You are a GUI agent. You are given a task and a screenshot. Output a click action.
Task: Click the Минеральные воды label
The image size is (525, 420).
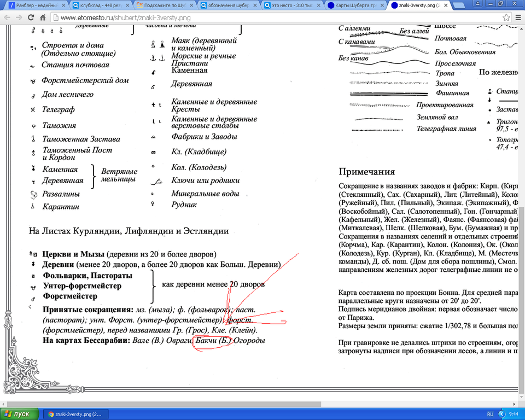pos(205,194)
